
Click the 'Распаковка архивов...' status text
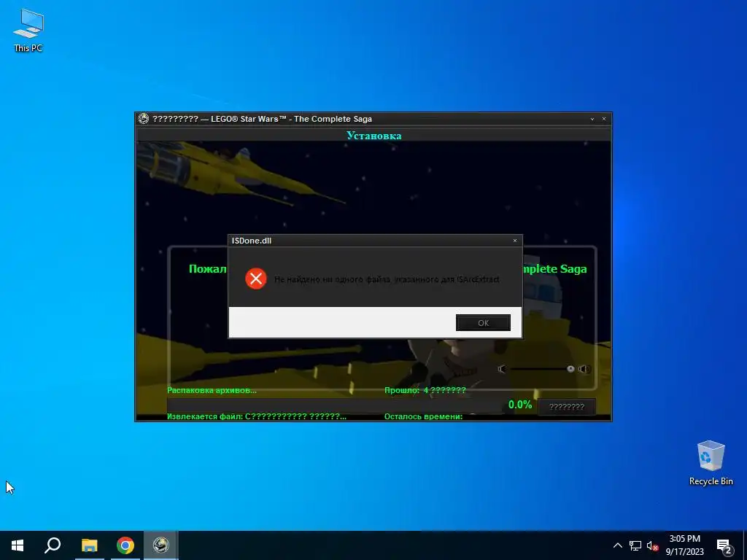point(212,391)
